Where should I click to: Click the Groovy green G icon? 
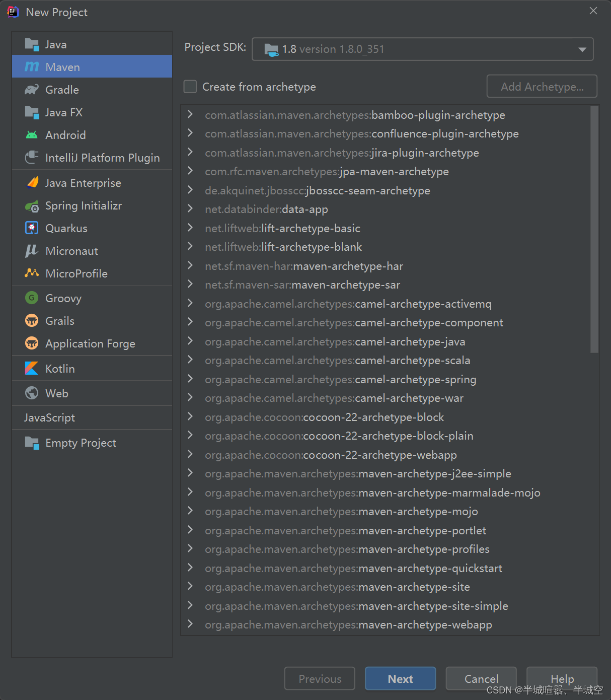[32, 298]
